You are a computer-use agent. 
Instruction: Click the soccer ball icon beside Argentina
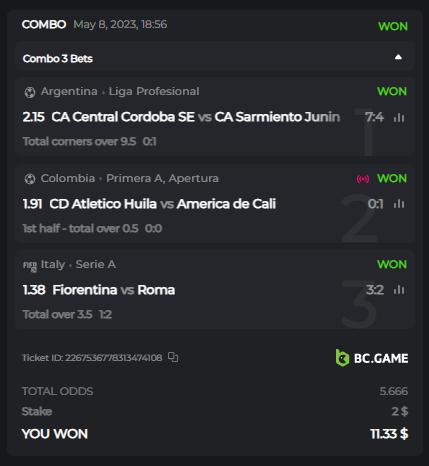(x=30, y=92)
